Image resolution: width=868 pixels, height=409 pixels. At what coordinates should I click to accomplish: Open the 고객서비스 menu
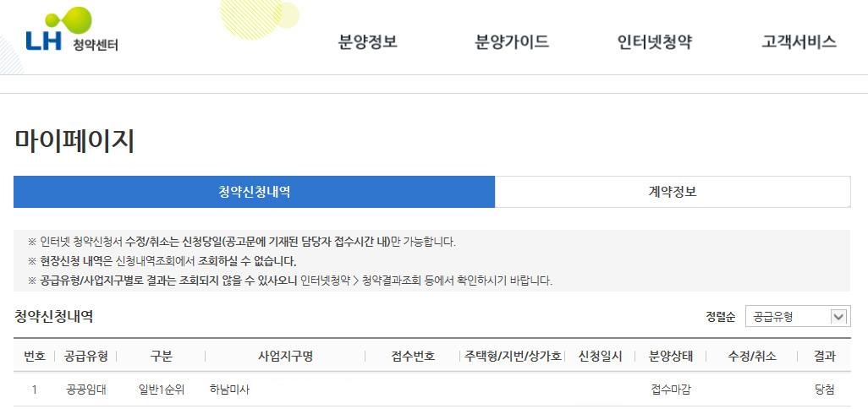[799, 42]
